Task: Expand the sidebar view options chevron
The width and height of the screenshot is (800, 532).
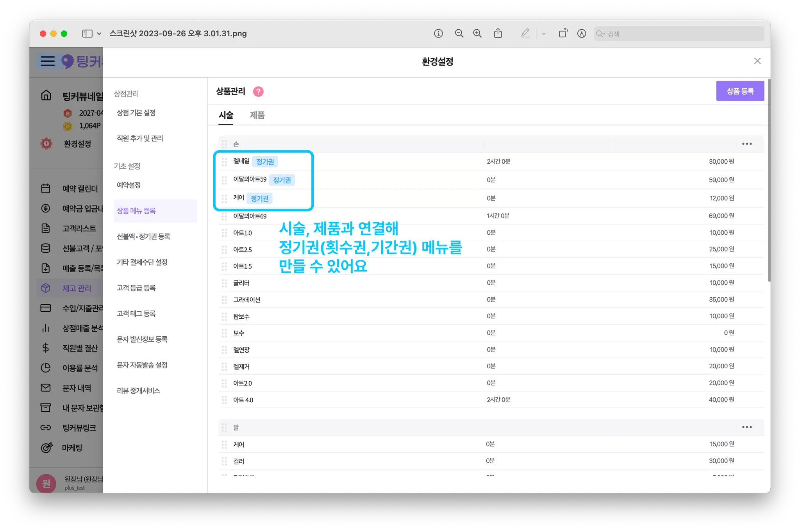Action: tap(99, 34)
